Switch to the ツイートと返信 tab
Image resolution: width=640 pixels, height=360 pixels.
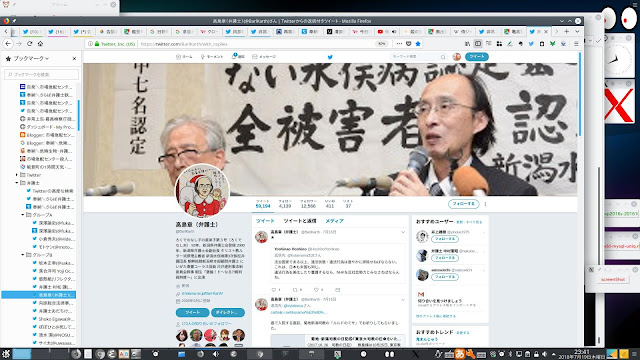[x=300, y=221]
